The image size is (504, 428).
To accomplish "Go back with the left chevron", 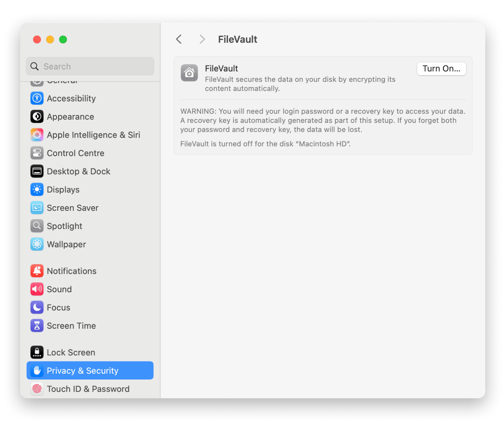I will pos(179,39).
